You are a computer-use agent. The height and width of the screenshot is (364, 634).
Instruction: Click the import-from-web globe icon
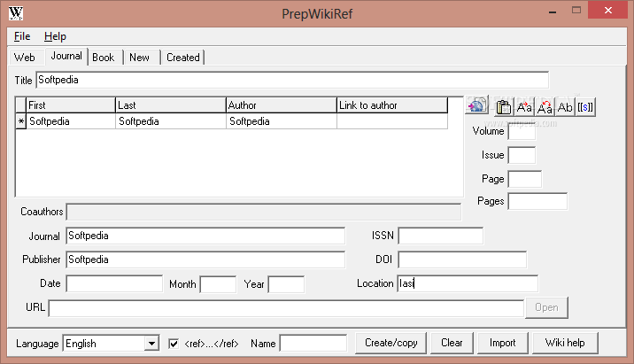coord(477,105)
